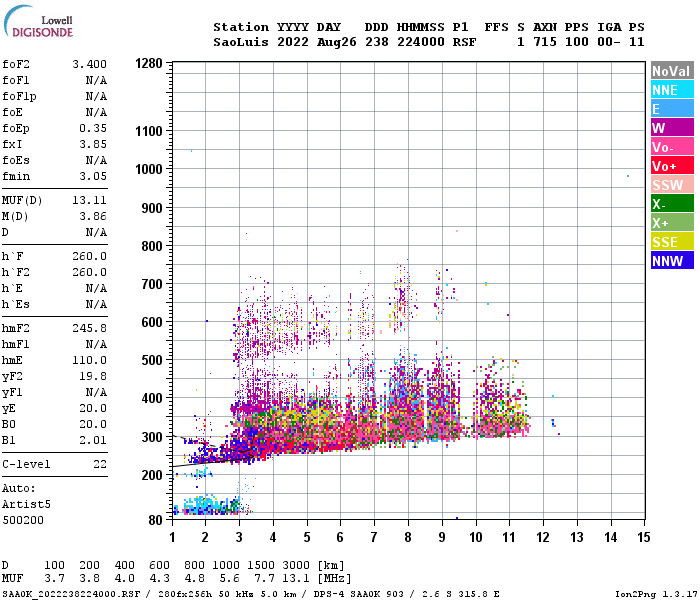Screen dimensions: 700x600
Task: Click the 80 km y-axis label
Action: point(155,520)
